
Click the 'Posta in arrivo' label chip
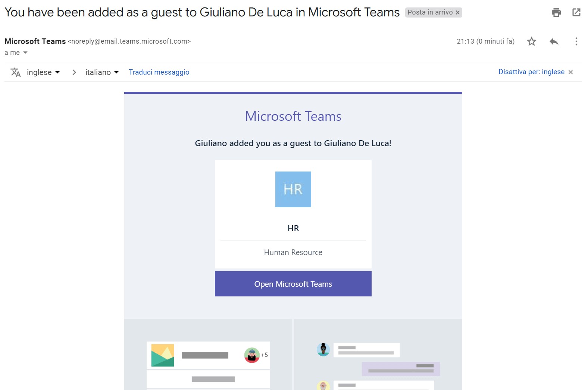(x=430, y=12)
